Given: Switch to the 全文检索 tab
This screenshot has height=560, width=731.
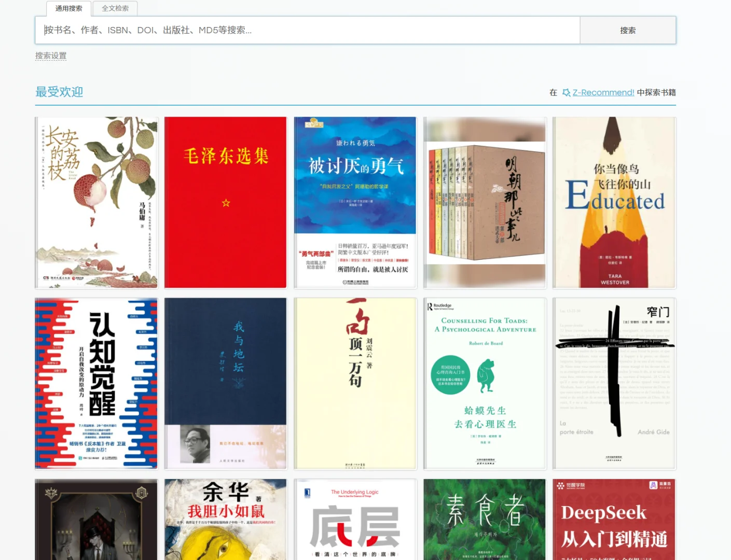Looking at the screenshot, I should point(115,8).
